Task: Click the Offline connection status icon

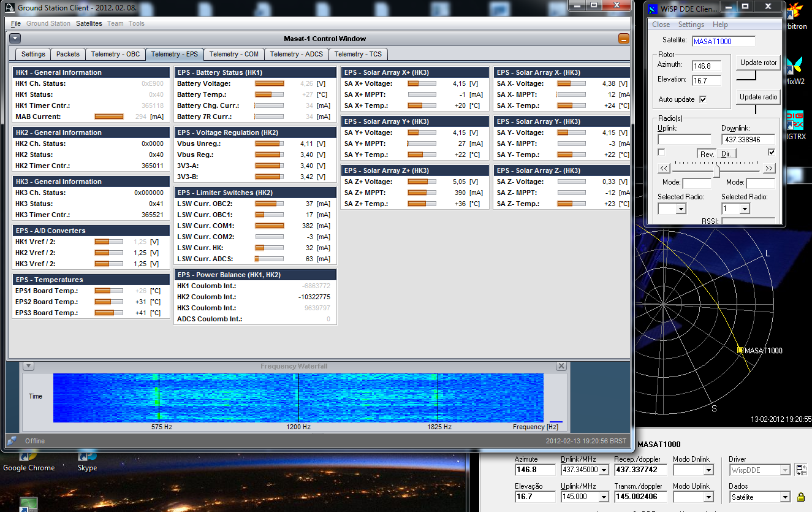Action: pos(12,440)
